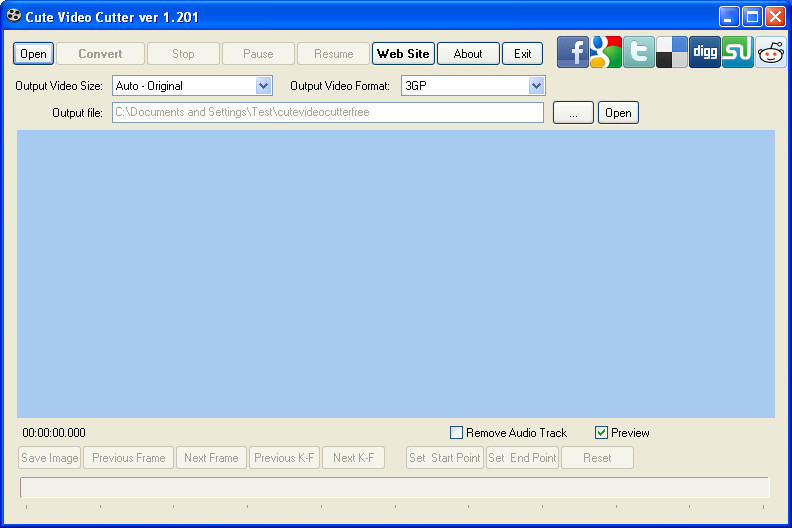Share via the Twitter bird icon

tap(638, 52)
